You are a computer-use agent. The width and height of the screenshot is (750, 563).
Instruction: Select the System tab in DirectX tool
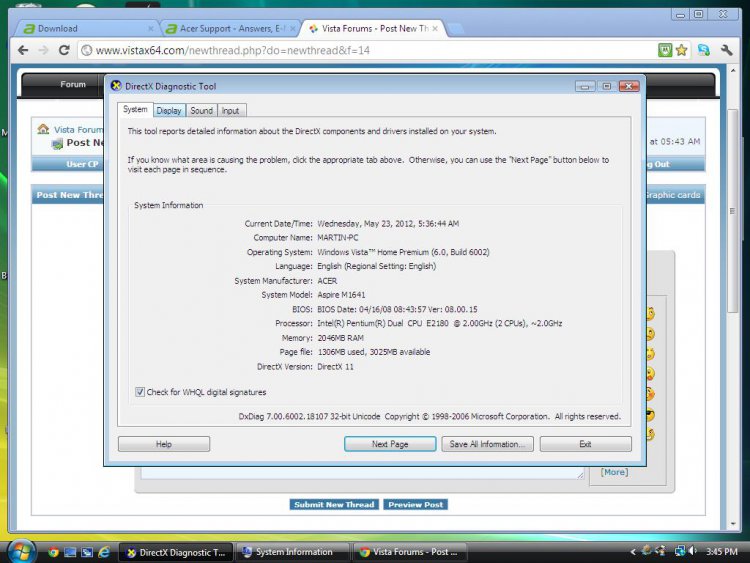point(135,110)
